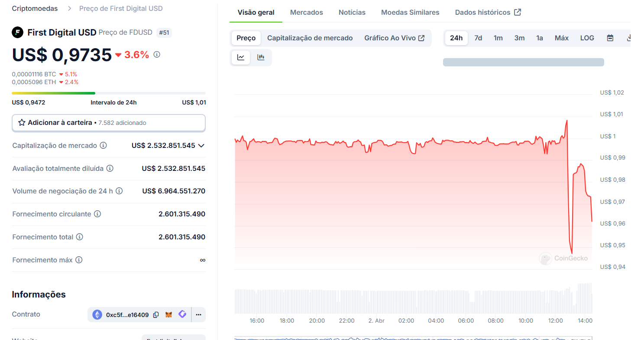The height and width of the screenshot is (340, 644).
Task: Click info icon beside the 3.6% price change
Action: [x=157, y=55]
